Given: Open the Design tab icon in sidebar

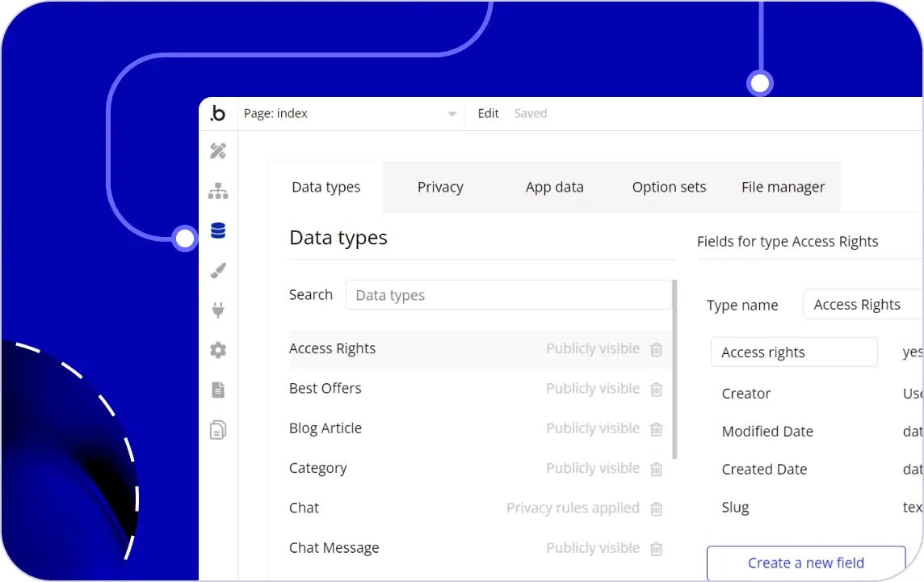Looking at the screenshot, I should click(x=218, y=151).
